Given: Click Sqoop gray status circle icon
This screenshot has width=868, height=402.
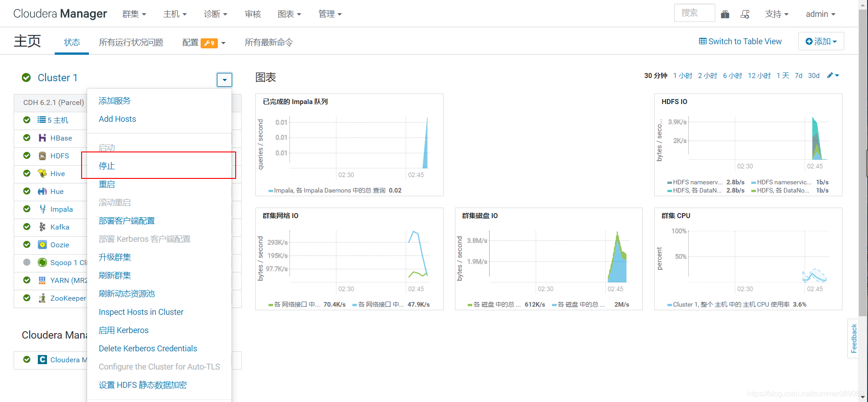Looking at the screenshot, I should 27,262.
